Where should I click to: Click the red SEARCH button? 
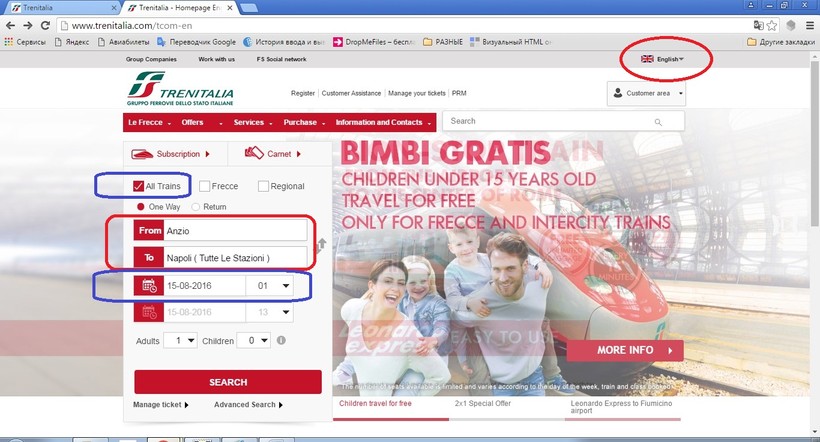tap(228, 382)
